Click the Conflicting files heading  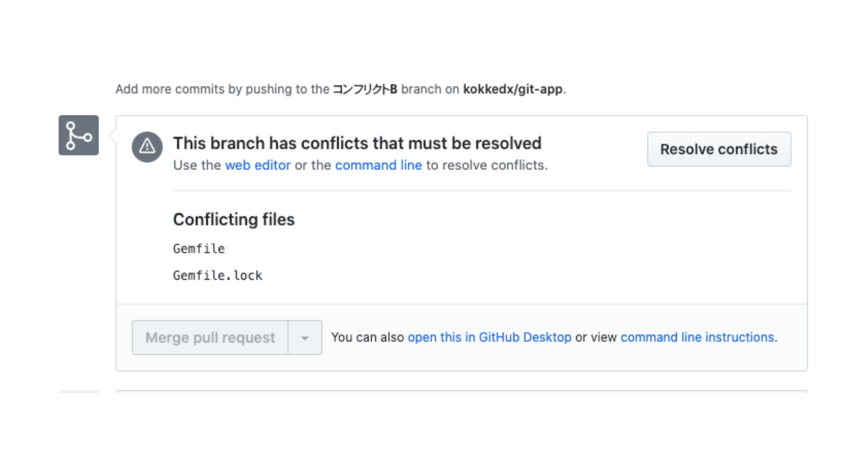tap(234, 219)
